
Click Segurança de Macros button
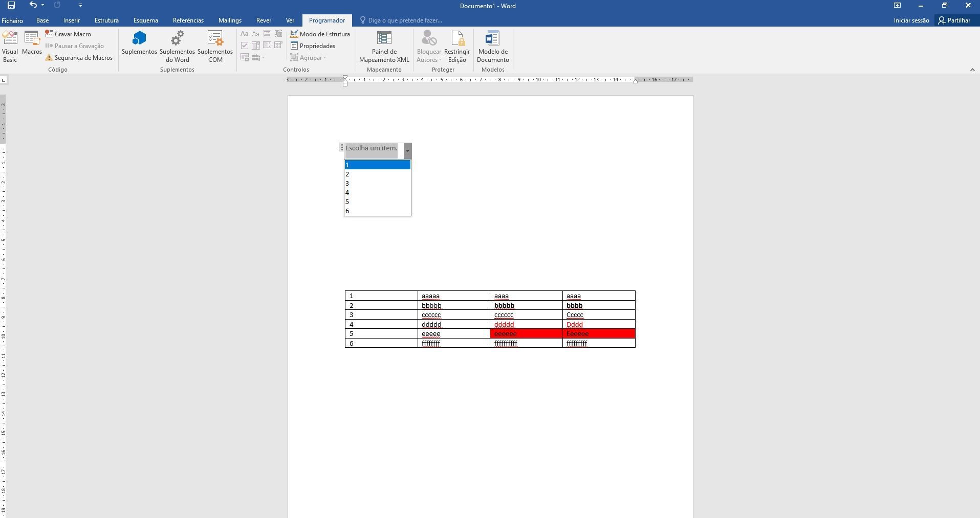pos(79,58)
